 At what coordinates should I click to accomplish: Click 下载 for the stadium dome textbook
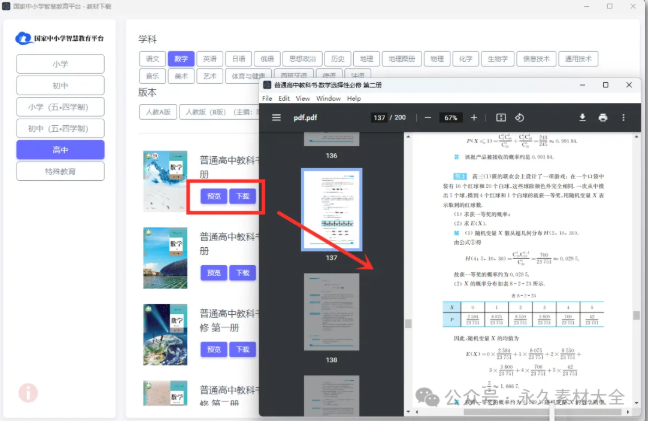(243, 273)
